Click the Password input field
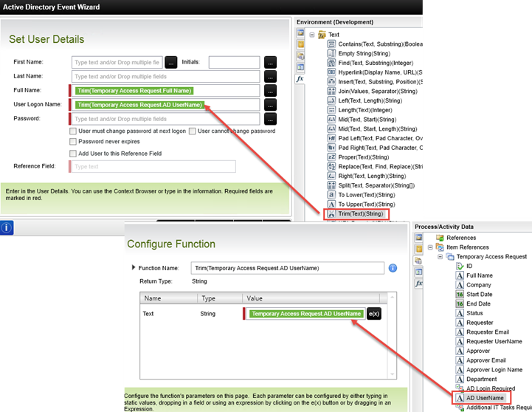Image resolution: width=532 pixels, height=412 pixels. 165,119
